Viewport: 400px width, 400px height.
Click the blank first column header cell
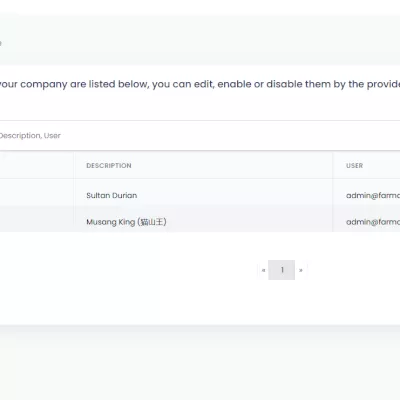[37, 165]
